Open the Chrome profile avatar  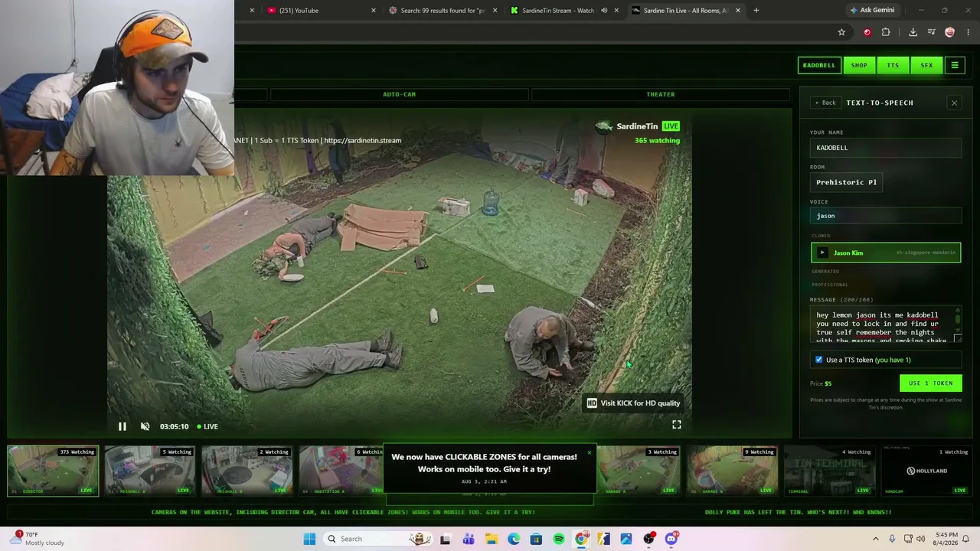pos(950,32)
